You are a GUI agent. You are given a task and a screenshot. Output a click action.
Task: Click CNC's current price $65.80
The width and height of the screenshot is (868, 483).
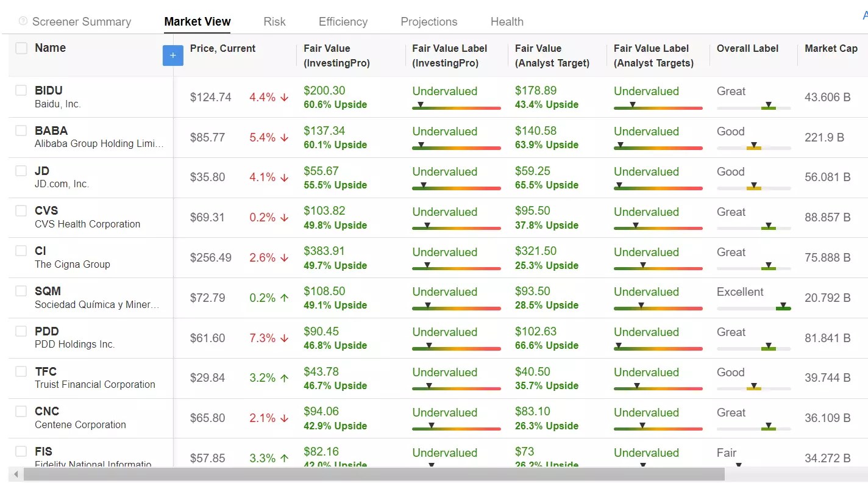[207, 418]
